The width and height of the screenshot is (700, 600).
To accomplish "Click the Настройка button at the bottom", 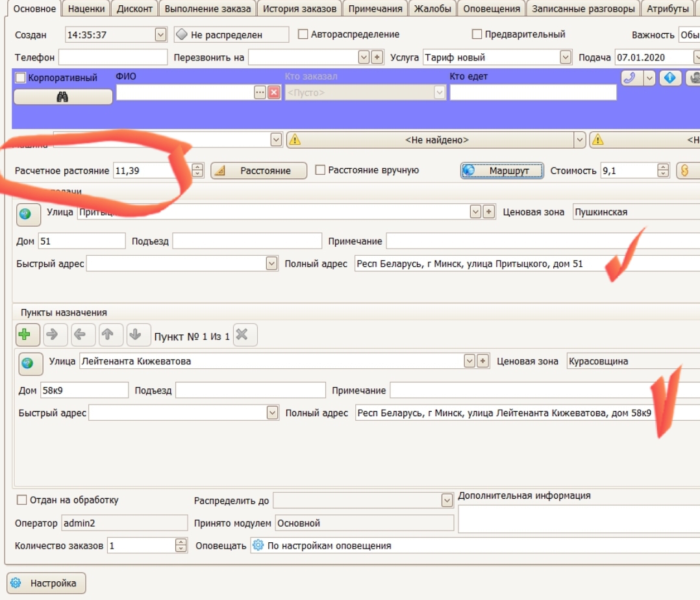I will tap(46, 583).
